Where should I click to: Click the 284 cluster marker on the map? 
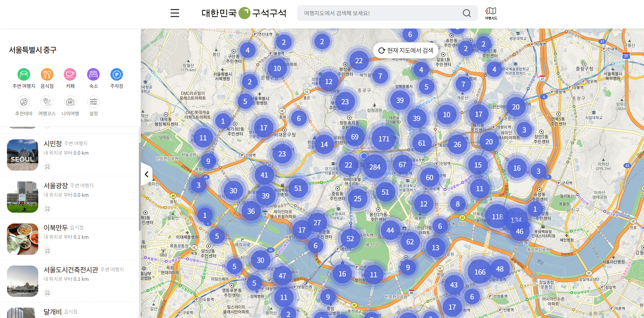[375, 167]
